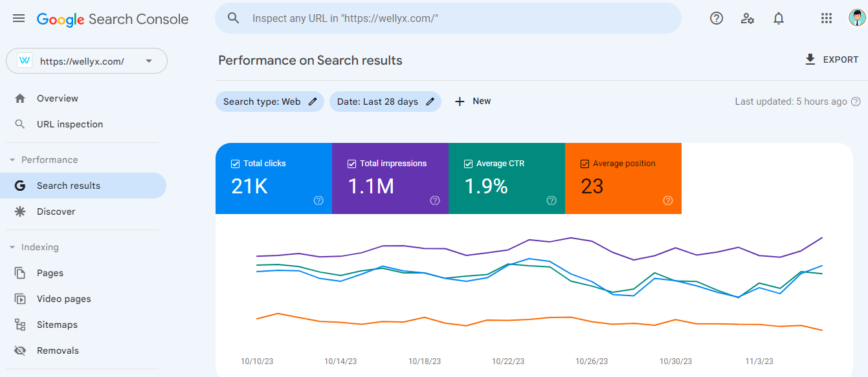The width and height of the screenshot is (868, 377).
Task: Toggle the Total clicks checkbox
Action: (x=236, y=164)
